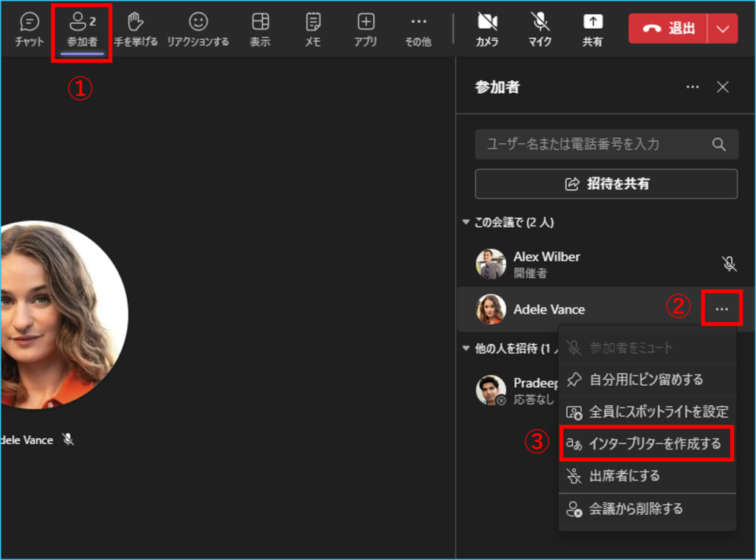The width and height of the screenshot is (756, 560).
Task: Raise hand with 手を挙げる icon
Action: pyautogui.click(x=136, y=29)
